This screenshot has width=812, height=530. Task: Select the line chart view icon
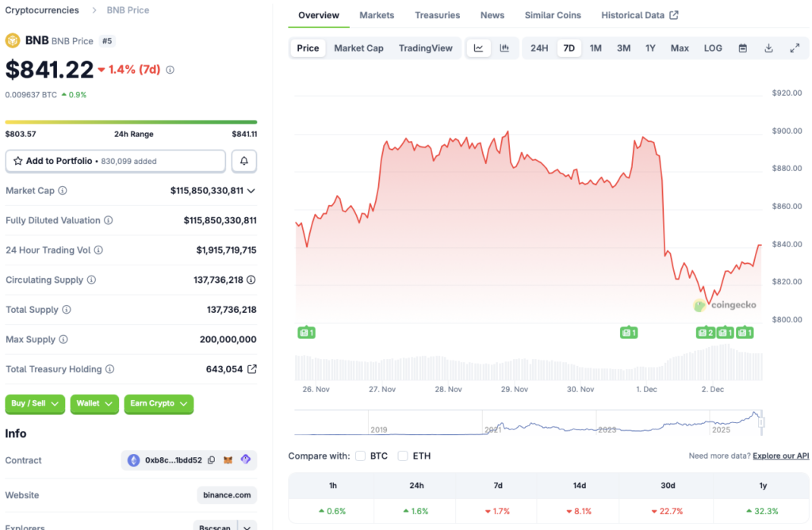tap(479, 48)
